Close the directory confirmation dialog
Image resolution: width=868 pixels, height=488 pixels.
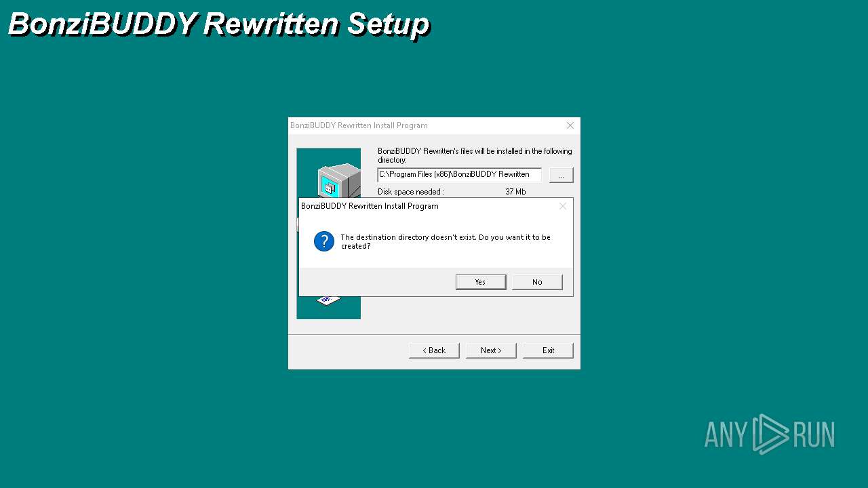coord(563,206)
